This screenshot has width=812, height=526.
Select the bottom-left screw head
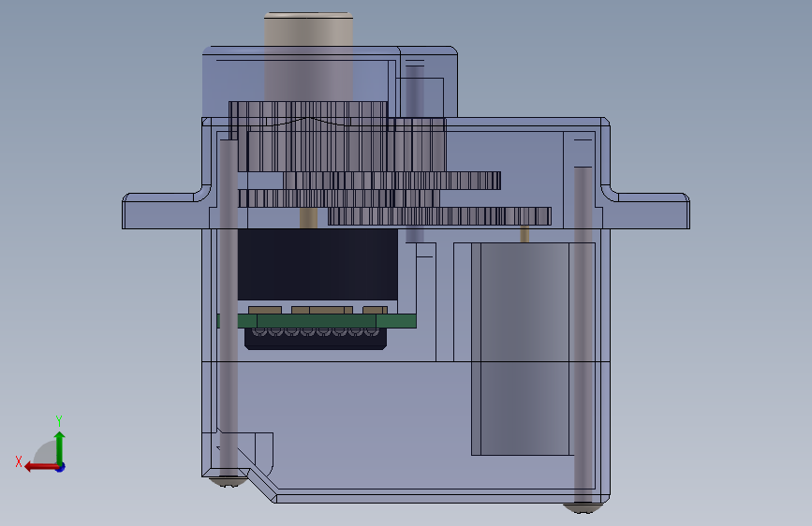pyautogui.click(x=229, y=481)
